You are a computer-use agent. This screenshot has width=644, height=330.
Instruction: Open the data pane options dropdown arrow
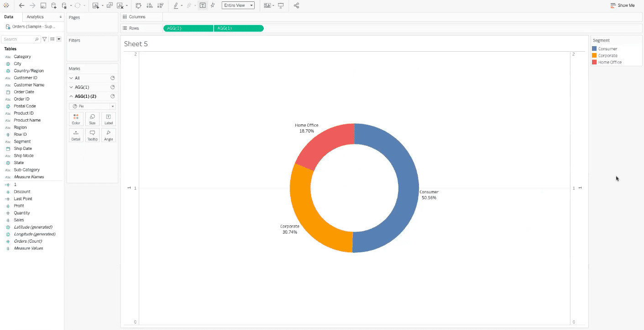[x=59, y=39]
